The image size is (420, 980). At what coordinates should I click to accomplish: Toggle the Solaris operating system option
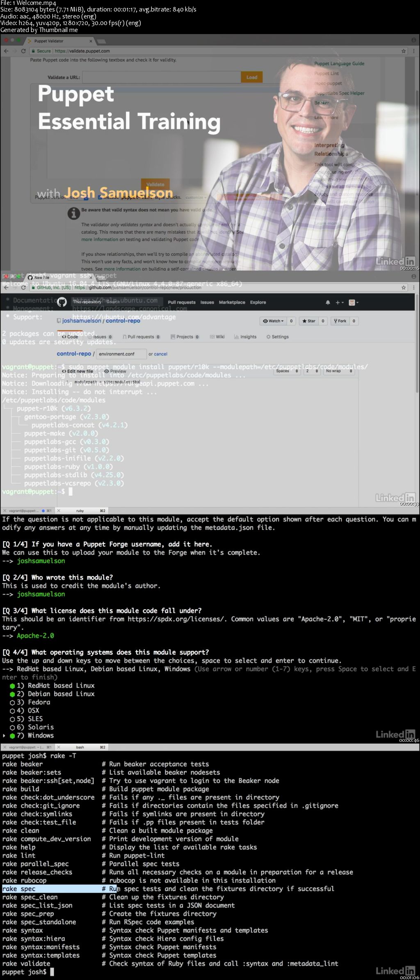click(x=12, y=727)
